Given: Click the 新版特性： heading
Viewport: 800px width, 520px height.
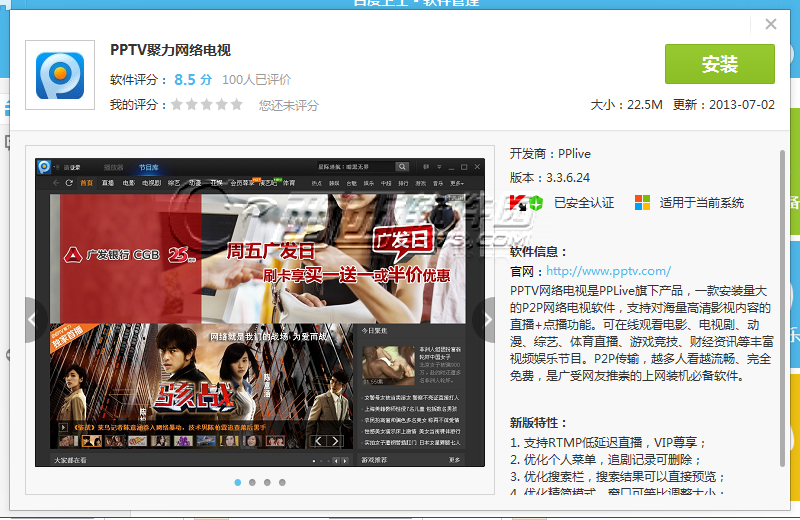Looking at the screenshot, I should [x=538, y=423].
